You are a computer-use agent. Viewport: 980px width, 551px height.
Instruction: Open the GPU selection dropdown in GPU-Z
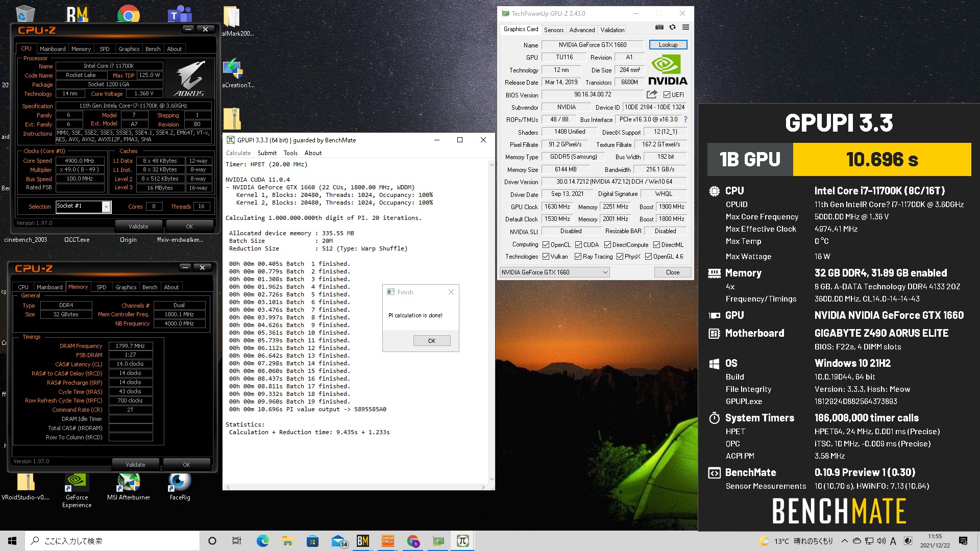tap(555, 272)
